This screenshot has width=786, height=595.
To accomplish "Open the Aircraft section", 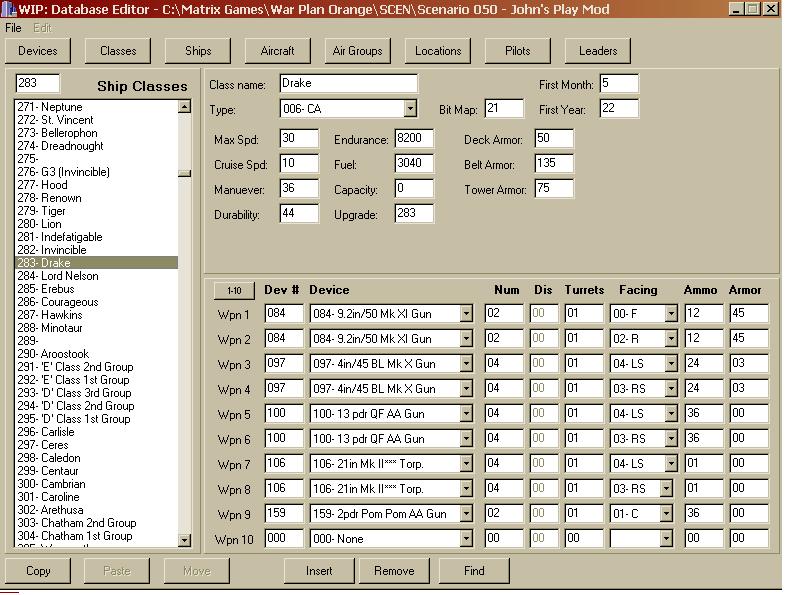I will [x=277, y=51].
